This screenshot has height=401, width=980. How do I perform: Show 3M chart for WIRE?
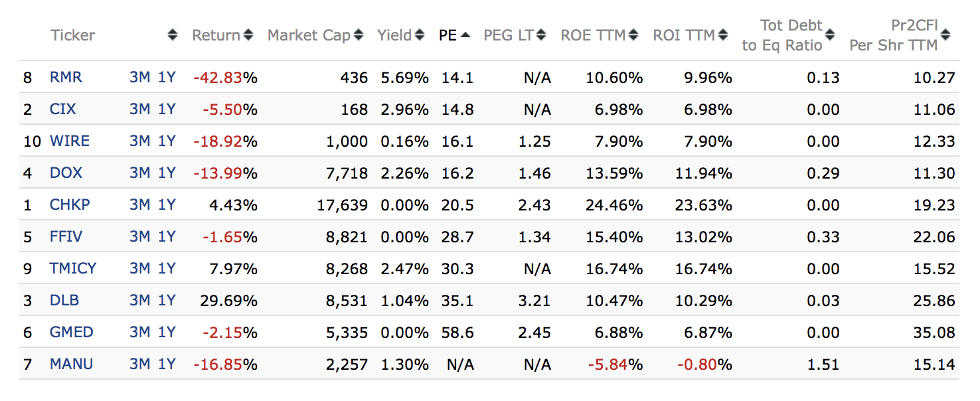(139, 141)
